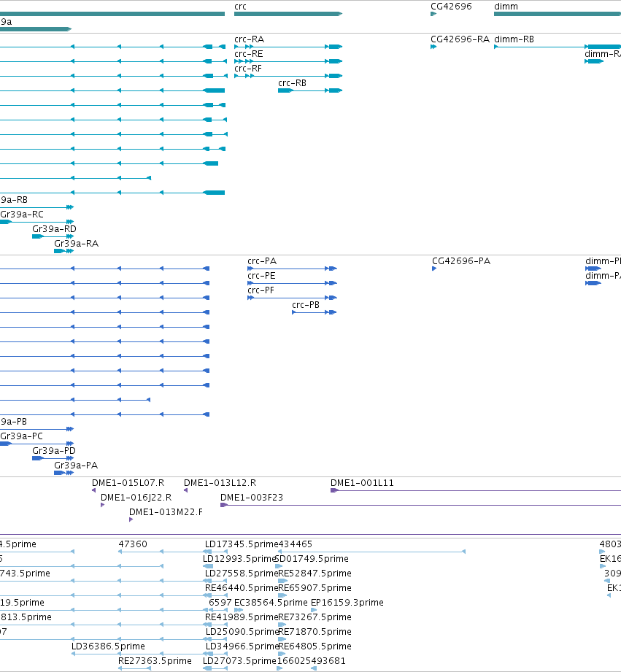Select the dimm gene label
Screen dimensions: 621x672
[506, 7]
